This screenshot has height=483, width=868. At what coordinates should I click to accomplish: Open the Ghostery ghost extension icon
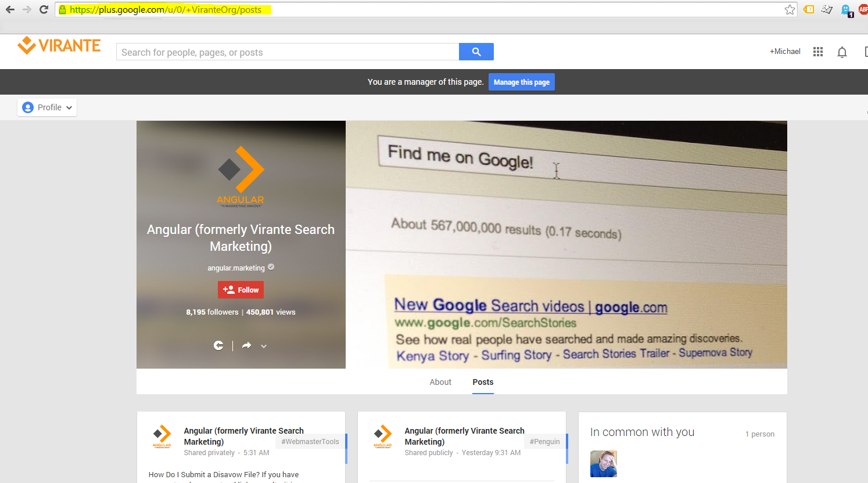(x=846, y=10)
